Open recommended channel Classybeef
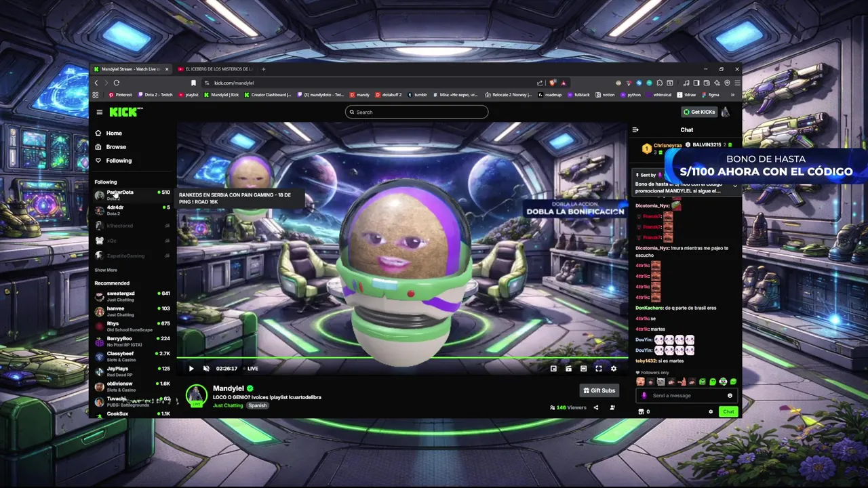The image size is (868, 488). [x=132, y=356]
